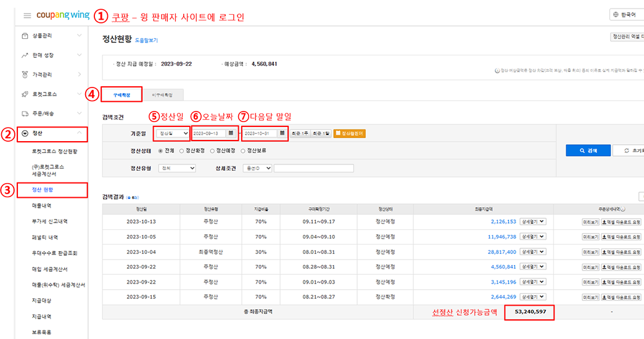This screenshot has width=644, height=339.
Task: Select the 정산확정 radio button
Action: click(x=181, y=151)
